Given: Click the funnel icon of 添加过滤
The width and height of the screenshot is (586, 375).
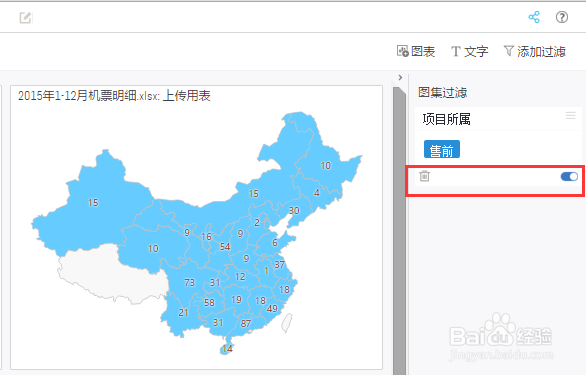Looking at the screenshot, I should pos(508,50).
